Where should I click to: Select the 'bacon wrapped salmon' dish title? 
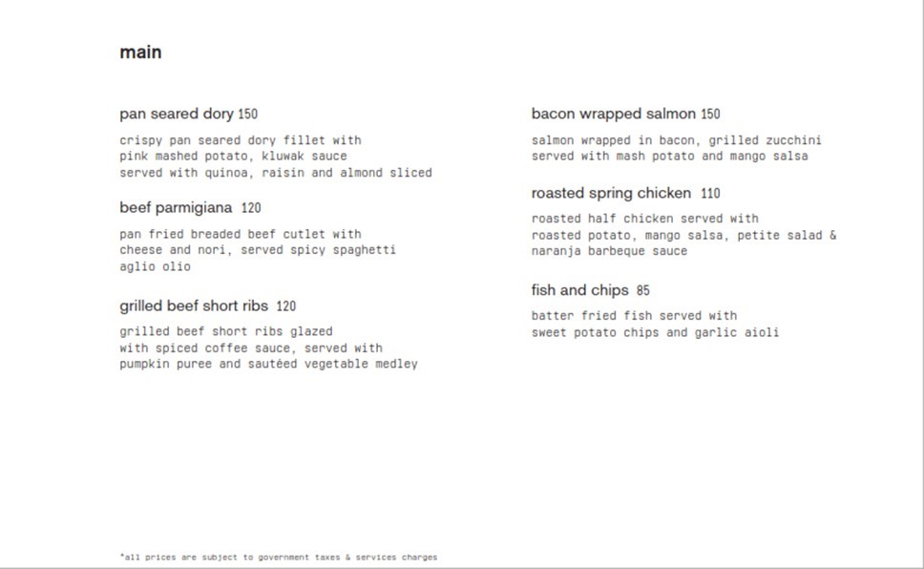point(614,114)
